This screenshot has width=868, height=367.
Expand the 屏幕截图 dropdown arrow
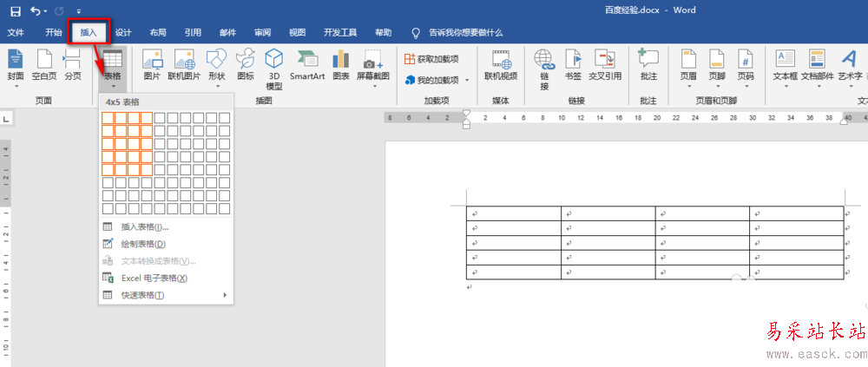[x=373, y=87]
